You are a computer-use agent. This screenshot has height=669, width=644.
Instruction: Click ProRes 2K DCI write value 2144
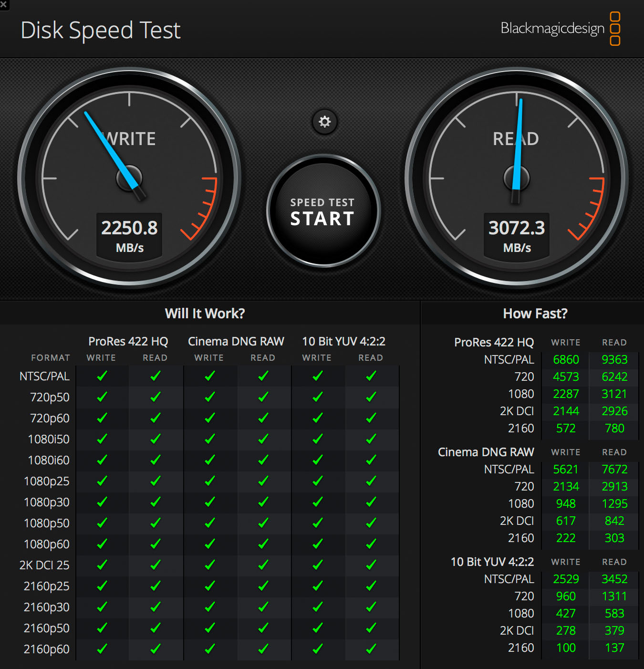click(x=566, y=411)
